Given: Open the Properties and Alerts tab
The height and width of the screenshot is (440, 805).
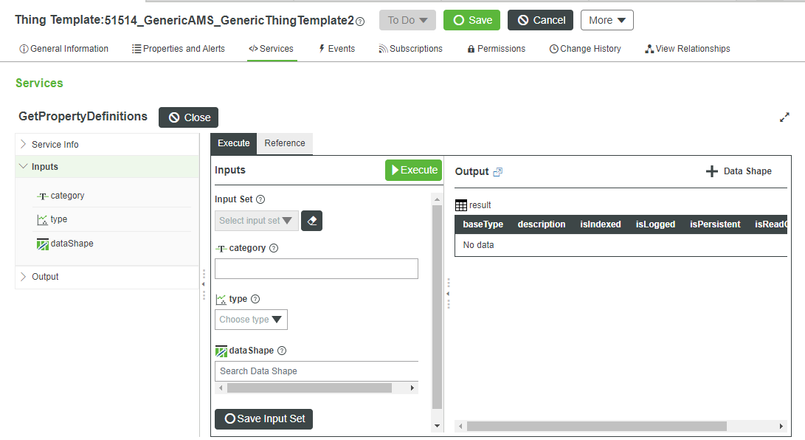Looking at the screenshot, I should [x=178, y=48].
